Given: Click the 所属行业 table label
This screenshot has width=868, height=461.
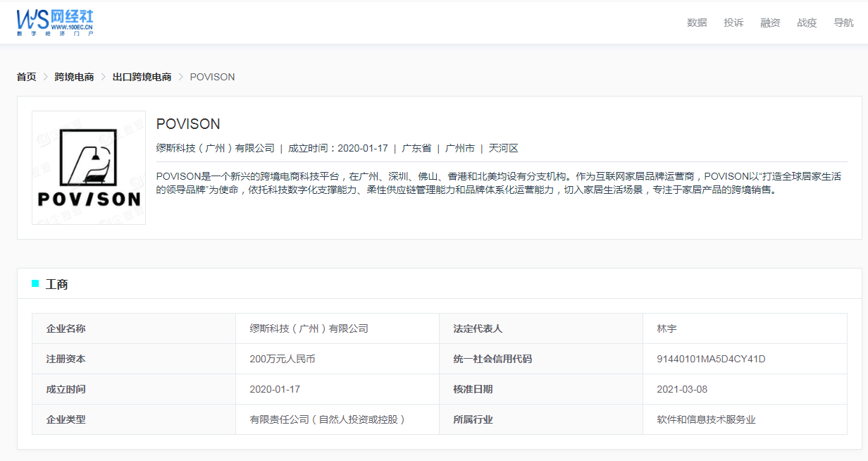Looking at the screenshot, I should point(473,419).
